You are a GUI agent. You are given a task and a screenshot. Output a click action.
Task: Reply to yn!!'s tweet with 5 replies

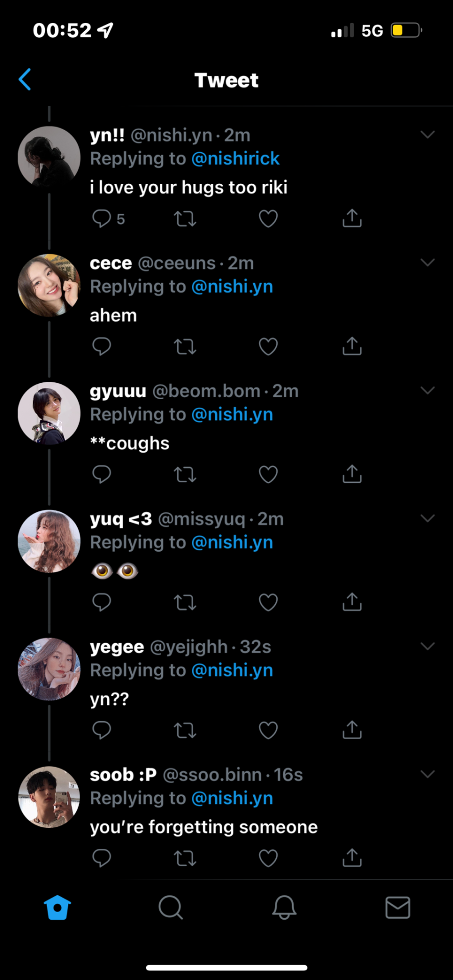click(x=102, y=218)
